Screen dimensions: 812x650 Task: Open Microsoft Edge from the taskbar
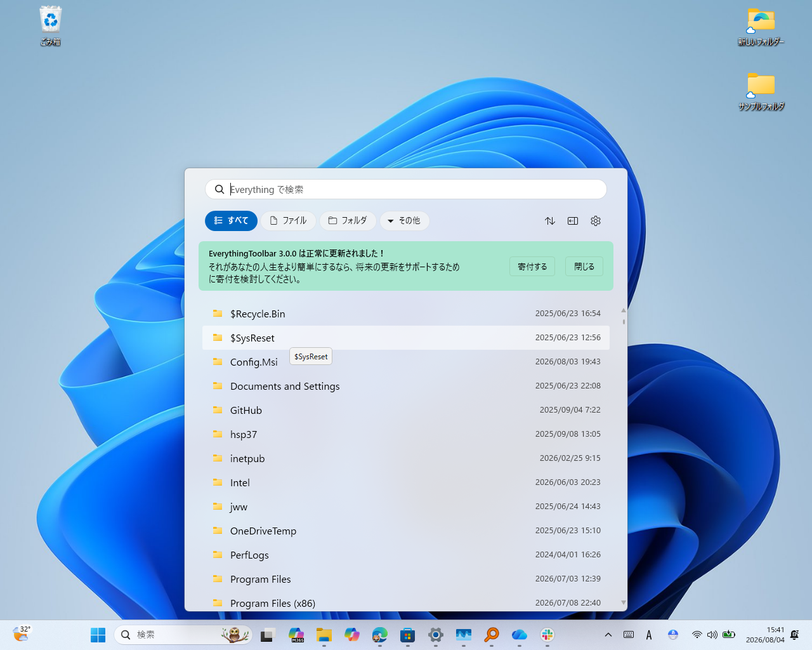[380, 635]
